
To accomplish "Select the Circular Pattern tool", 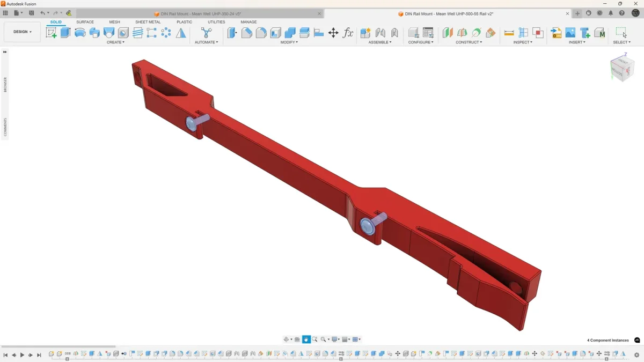I will click(166, 33).
